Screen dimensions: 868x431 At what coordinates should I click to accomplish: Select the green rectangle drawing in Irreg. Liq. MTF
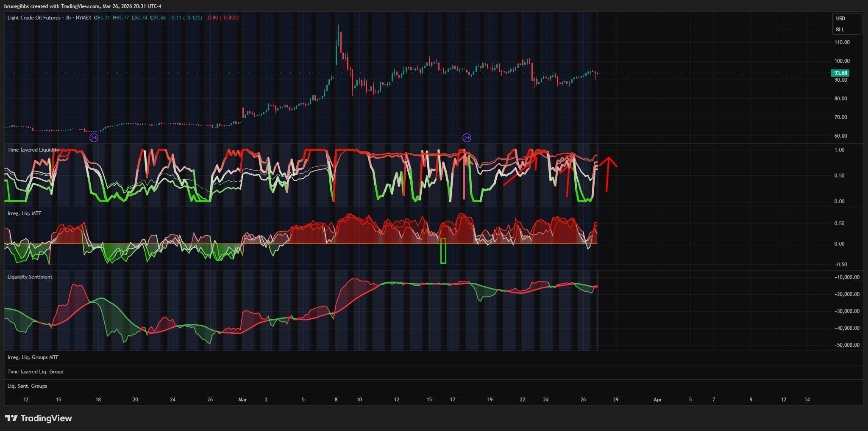click(443, 251)
